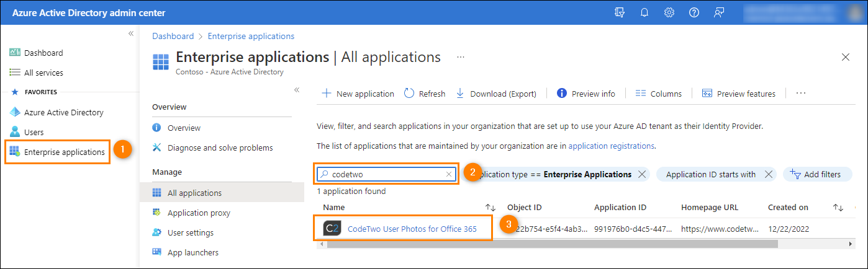Screen dimensions: 868x269
Task: Click the Object ID column header
Action: point(524,208)
